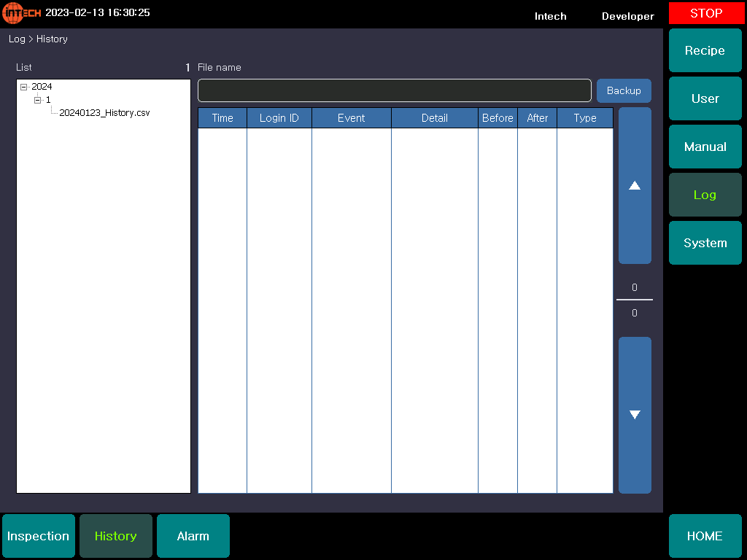Image resolution: width=747 pixels, height=560 pixels.
Task: Open the User menu
Action: [x=705, y=98]
